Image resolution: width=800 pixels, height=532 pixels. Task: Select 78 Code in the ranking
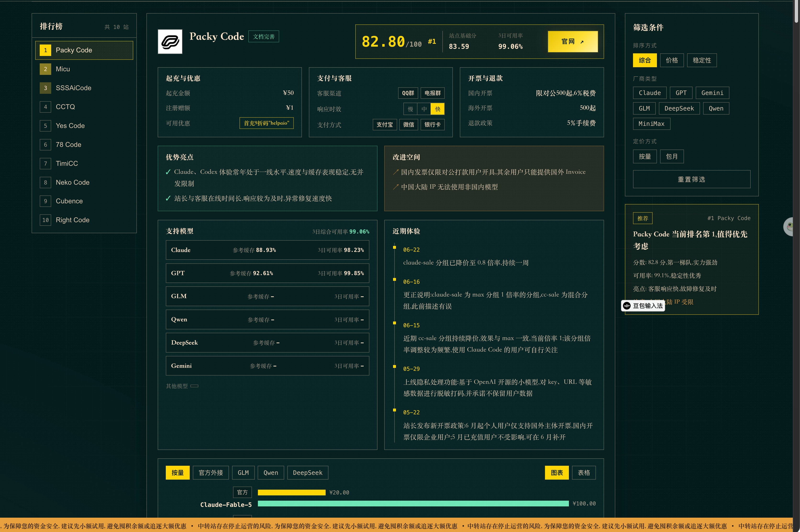(x=84, y=144)
